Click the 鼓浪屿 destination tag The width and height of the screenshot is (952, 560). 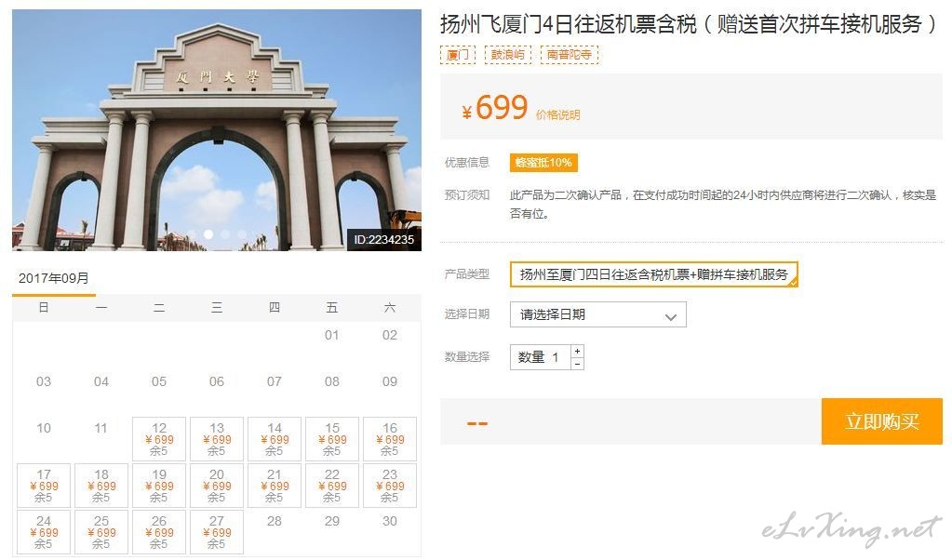tap(507, 55)
